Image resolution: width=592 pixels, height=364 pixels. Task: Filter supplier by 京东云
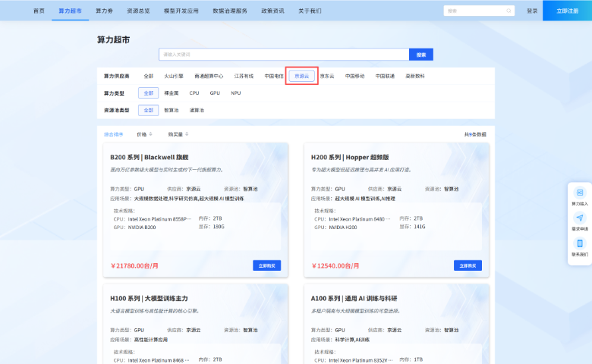[x=327, y=76]
